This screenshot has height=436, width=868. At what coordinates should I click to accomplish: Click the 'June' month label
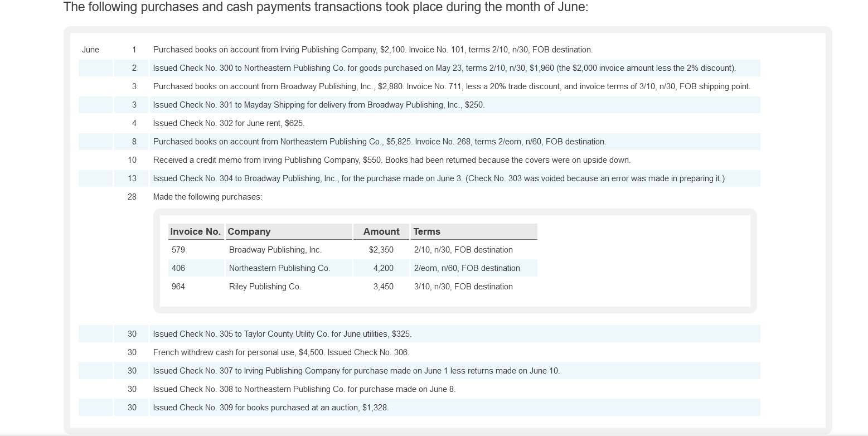[x=90, y=50]
